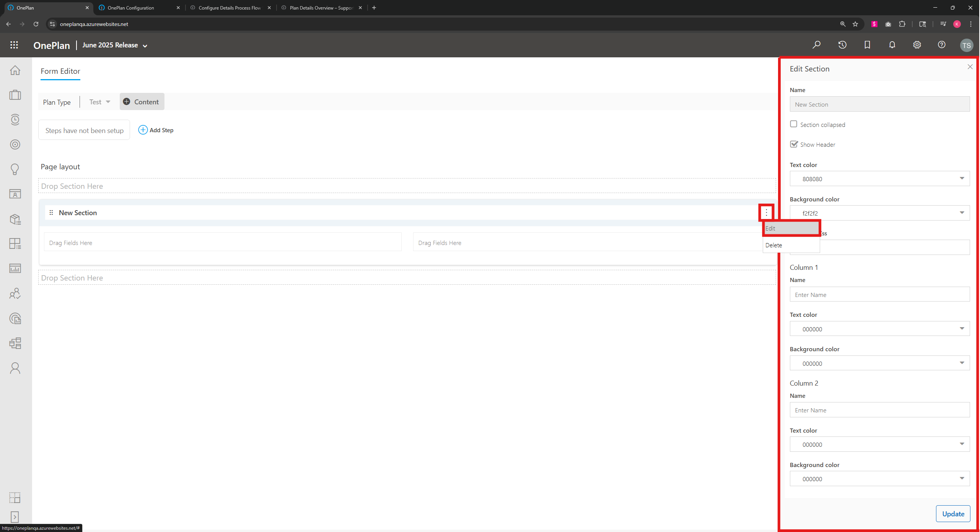This screenshot has height=532, width=980.
Task: Switch to Plan Details Overview browser tab
Action: (322, 8)
